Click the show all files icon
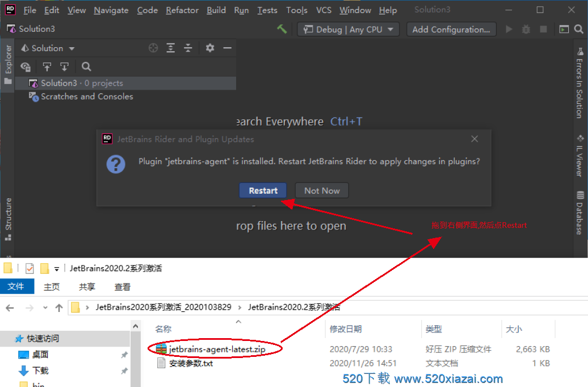This screenshot has height=387, width=588. tap(26, 67)
